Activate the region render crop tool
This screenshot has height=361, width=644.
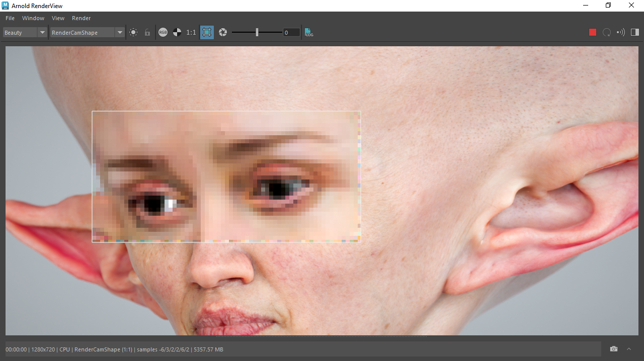tap(207, 32)
